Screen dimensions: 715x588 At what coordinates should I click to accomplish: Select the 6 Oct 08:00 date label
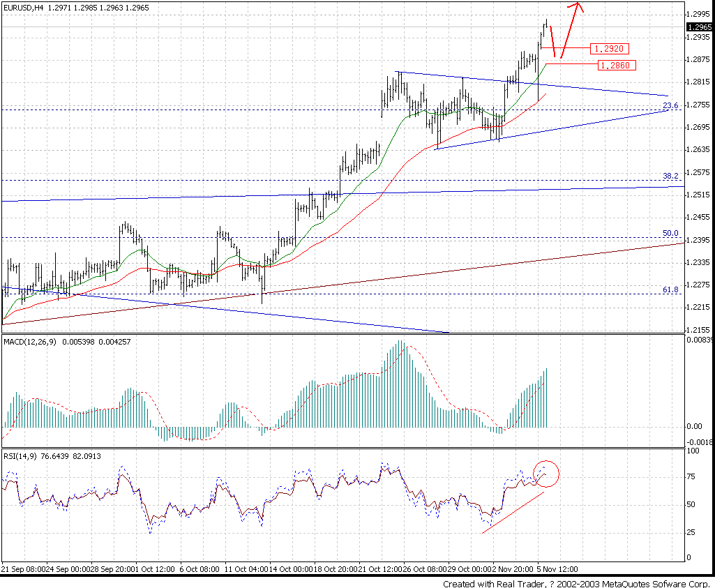click(200, 569)
